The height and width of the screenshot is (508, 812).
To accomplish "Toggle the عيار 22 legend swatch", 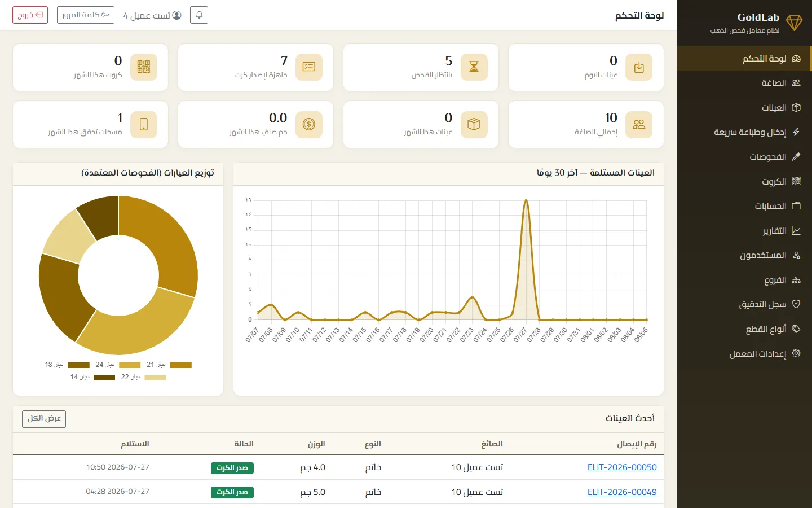I will tap(155, 378).
